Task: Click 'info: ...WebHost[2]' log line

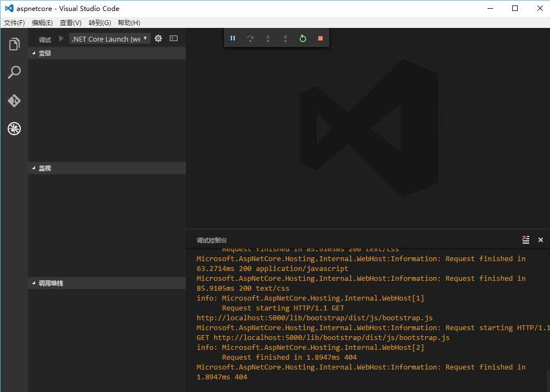Action: pos(310,347)
